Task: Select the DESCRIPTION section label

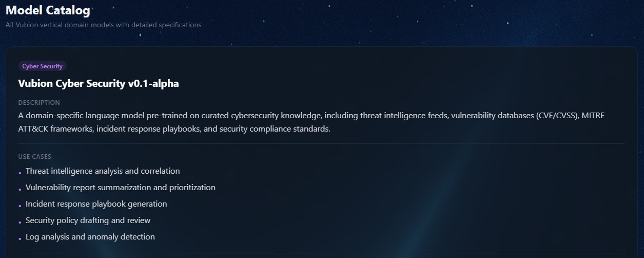Action: pyautogui.click(x=39, y=103)
